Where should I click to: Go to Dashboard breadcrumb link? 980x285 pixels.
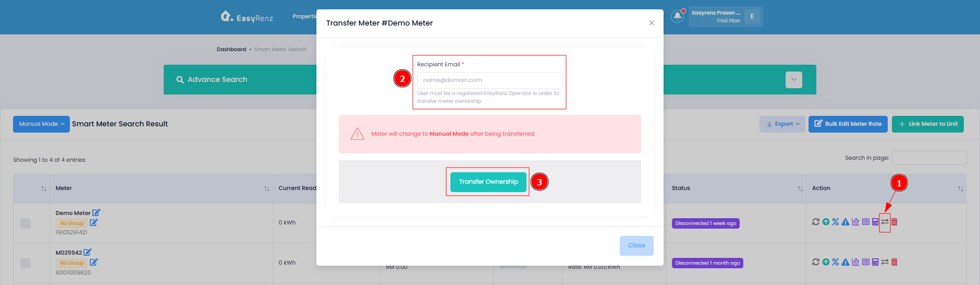(231, 50)
